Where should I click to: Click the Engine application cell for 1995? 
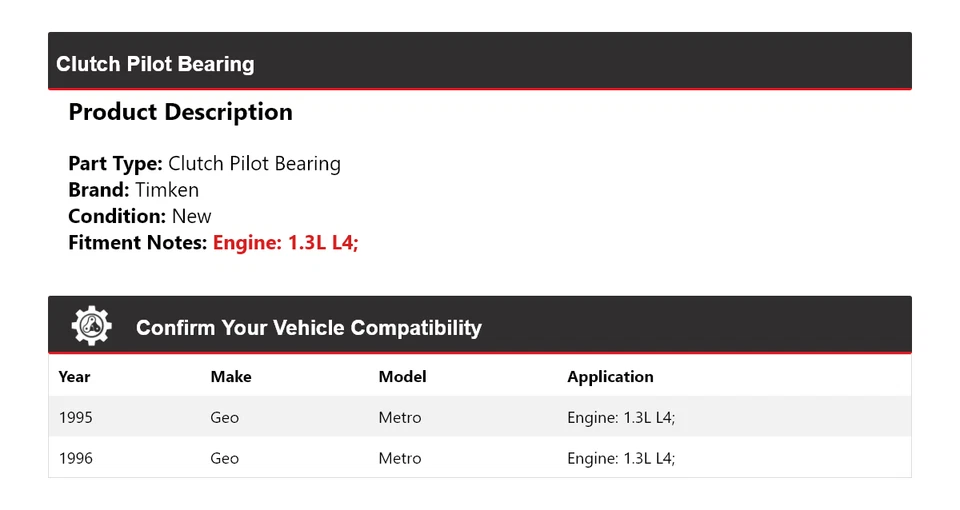[621, 417]
